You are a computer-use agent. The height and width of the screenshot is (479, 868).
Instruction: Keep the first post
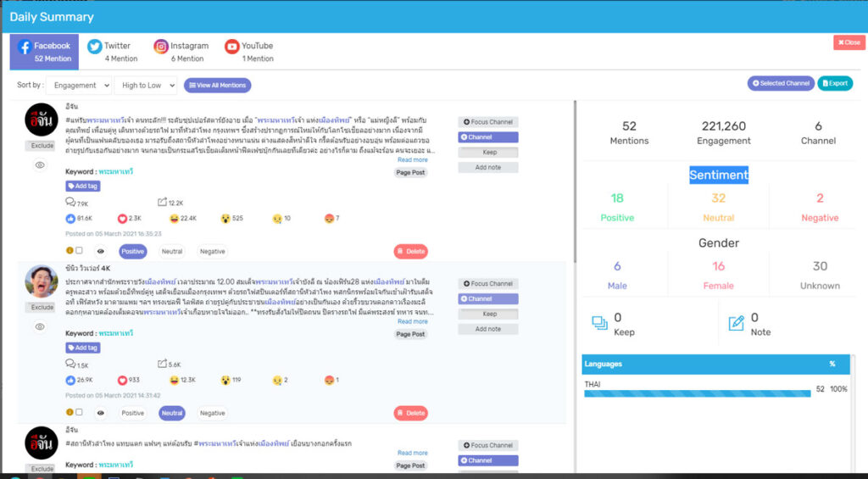[488, 153]
